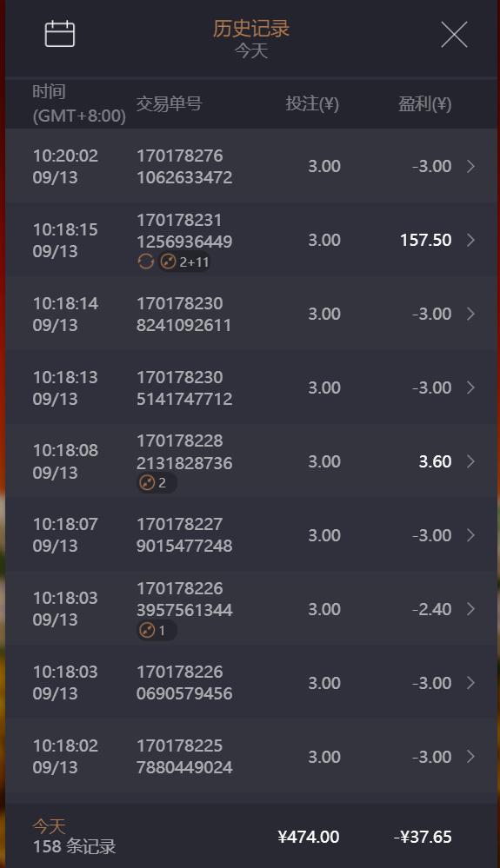Open chevron for the 10:18:02 record
The width and height of the screenshot is (500, 868).
pos(470,757)
